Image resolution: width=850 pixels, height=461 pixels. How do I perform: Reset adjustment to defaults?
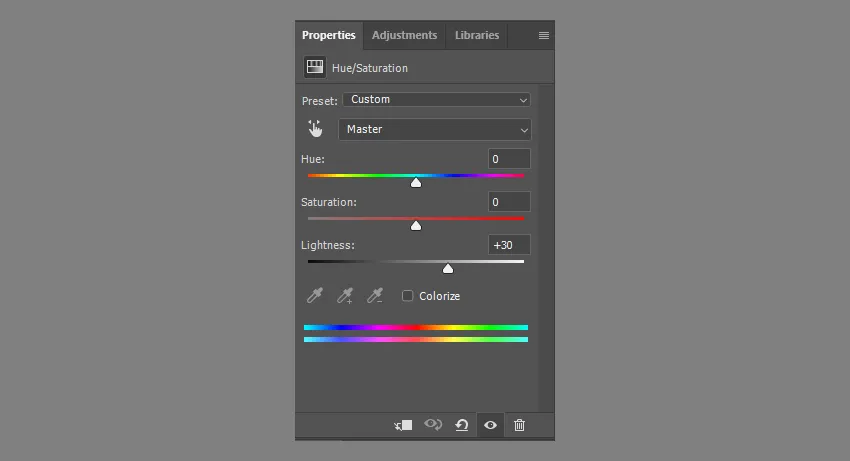462,425
